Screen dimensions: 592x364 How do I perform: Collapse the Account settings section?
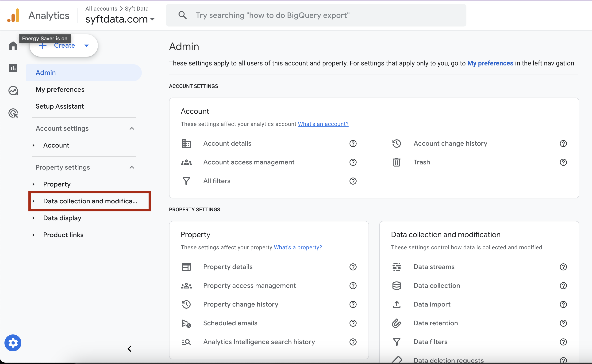click(132, 129)
